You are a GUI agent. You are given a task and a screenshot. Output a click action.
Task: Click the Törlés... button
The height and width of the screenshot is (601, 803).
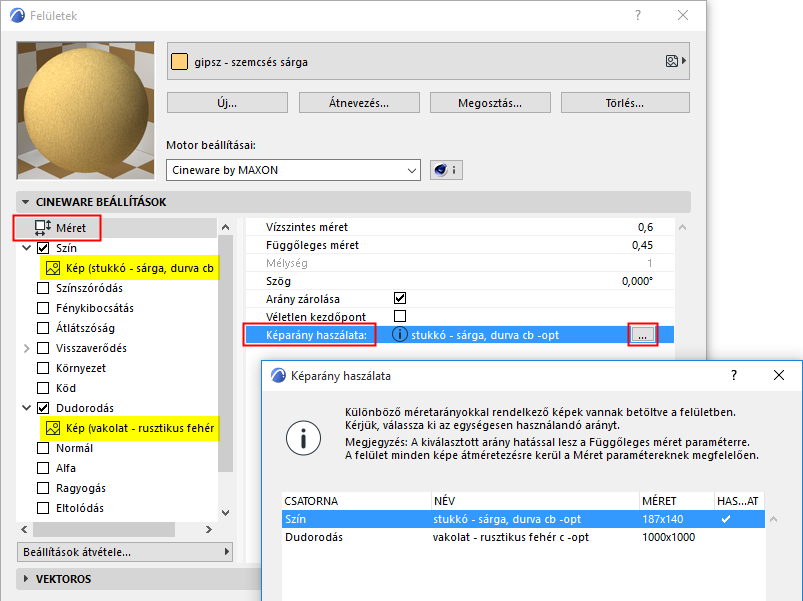pos(625,103)
